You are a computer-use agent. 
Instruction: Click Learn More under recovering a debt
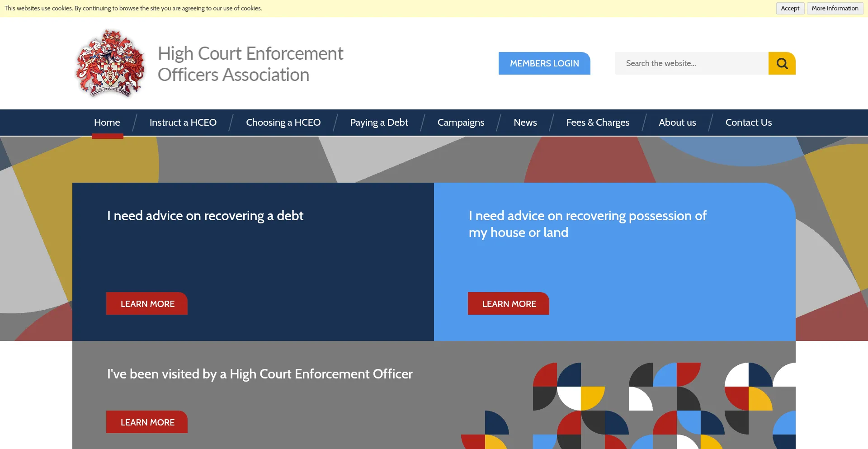click(x=147, y=303)
